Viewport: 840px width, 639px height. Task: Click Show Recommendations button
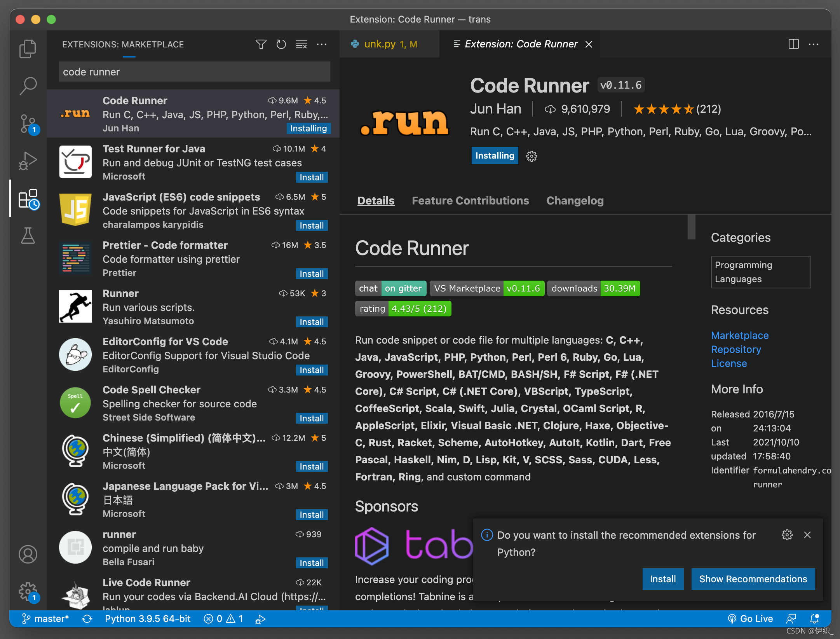[x=753, y=579]
